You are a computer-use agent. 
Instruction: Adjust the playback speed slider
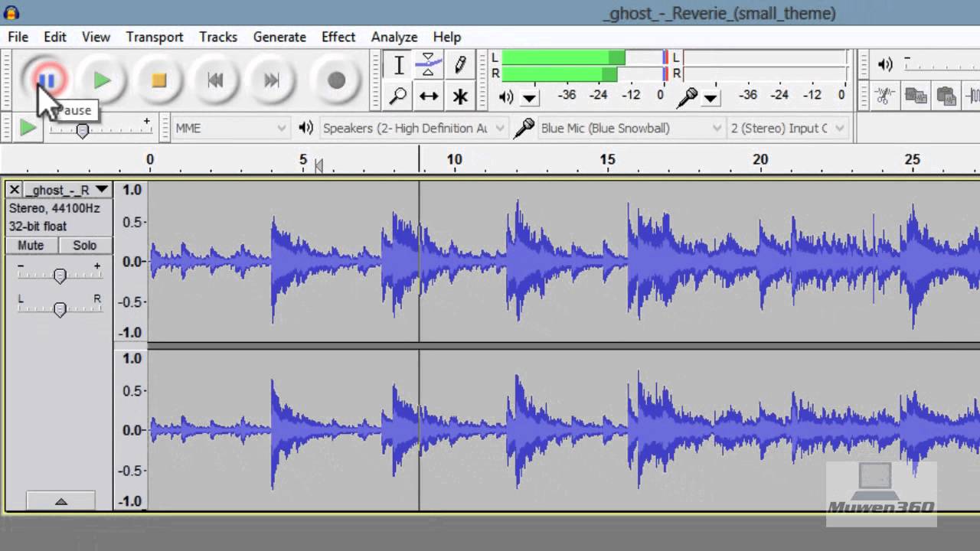[x=83, y=130]
